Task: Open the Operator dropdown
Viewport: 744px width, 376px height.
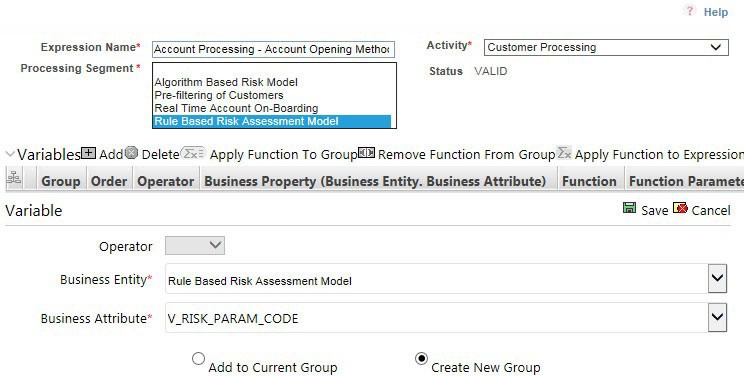Action: point(195,245)
